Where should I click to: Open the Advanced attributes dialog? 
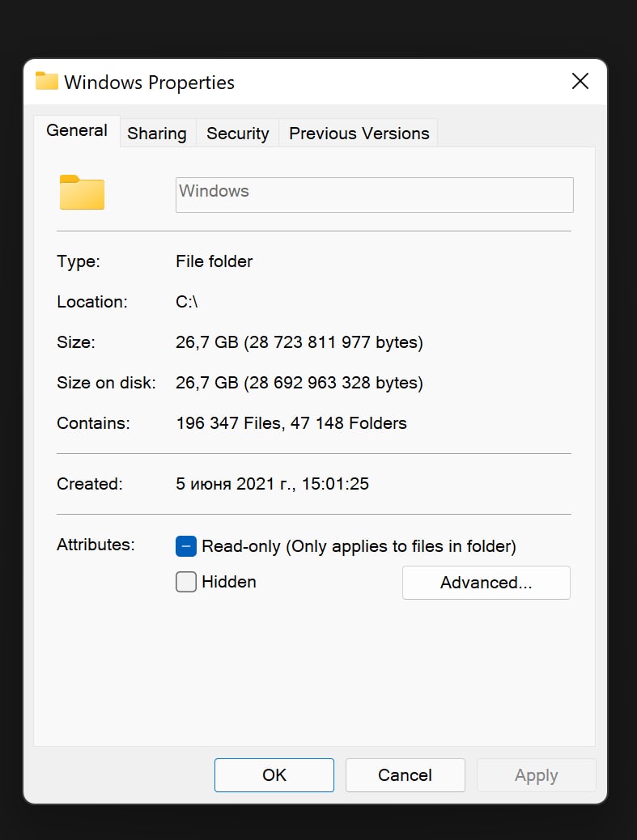(x=486, y=583)
